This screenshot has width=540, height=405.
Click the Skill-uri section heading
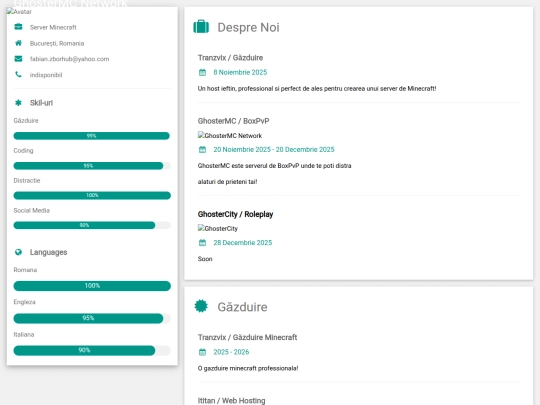pyautogui.click(x=41, y=103)
